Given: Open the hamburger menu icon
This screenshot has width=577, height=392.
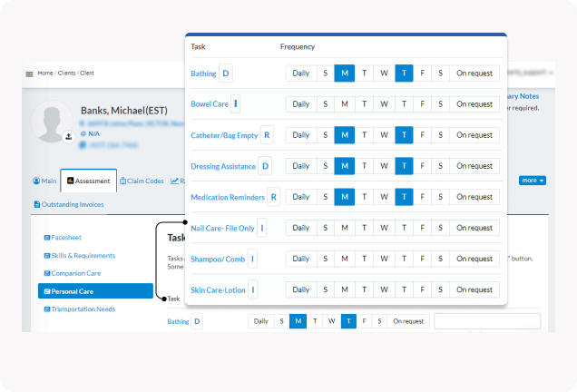Looking at the screenshot, I should [29, 74].
